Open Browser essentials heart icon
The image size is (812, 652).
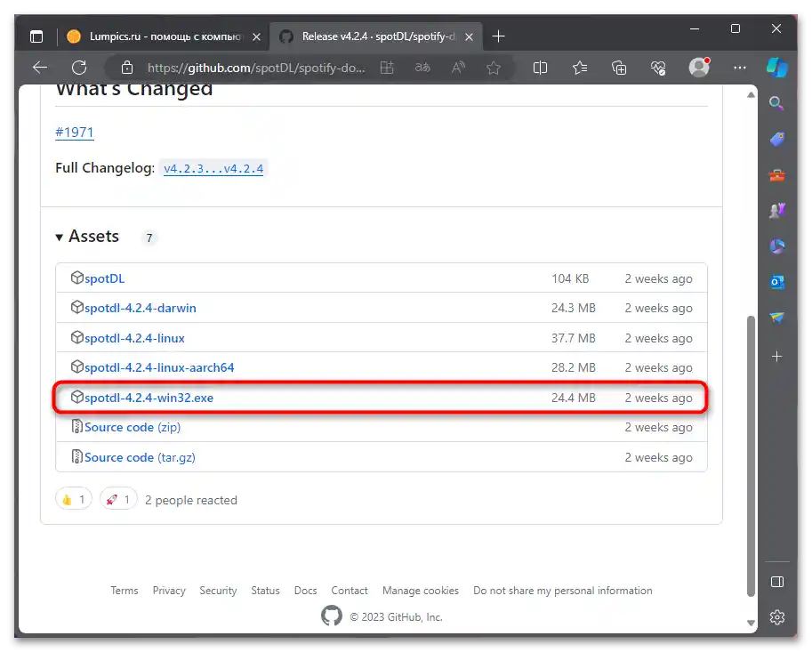click(x=658, y=68)
